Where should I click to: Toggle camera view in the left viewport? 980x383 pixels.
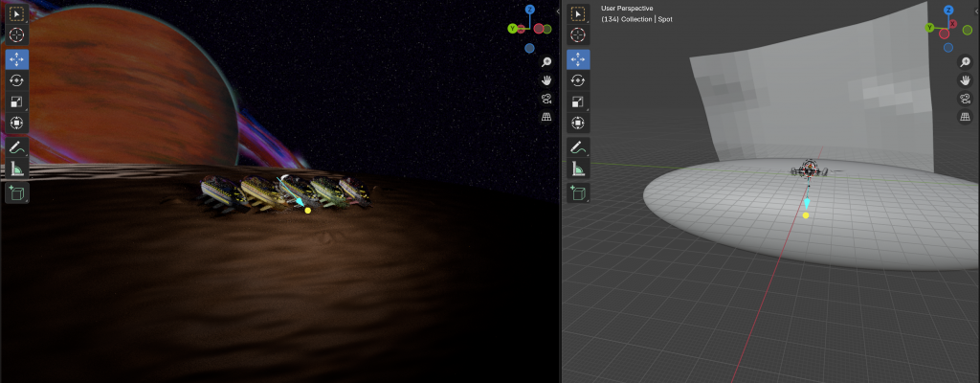tap(546, 99)
